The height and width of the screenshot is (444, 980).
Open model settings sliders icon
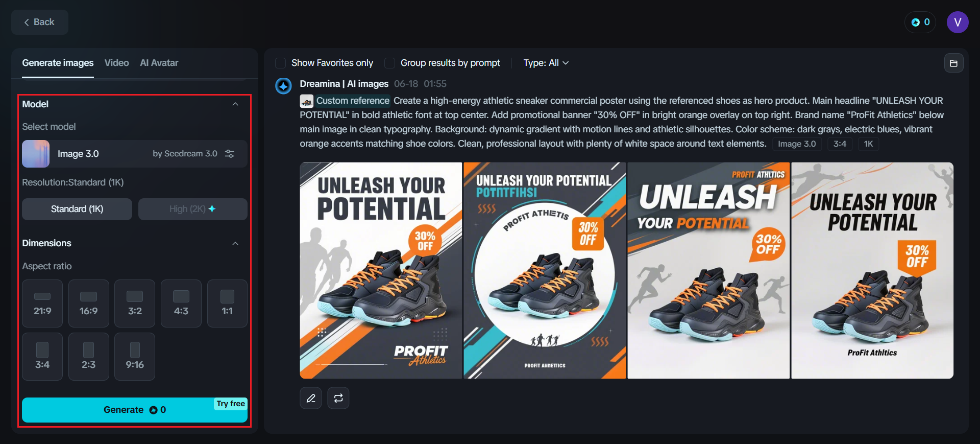tap(230, 154)
